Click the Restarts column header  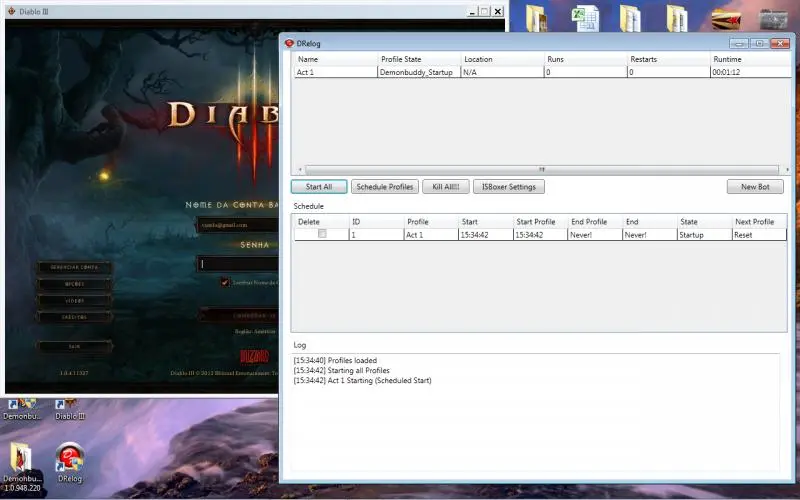coord(668,59)
